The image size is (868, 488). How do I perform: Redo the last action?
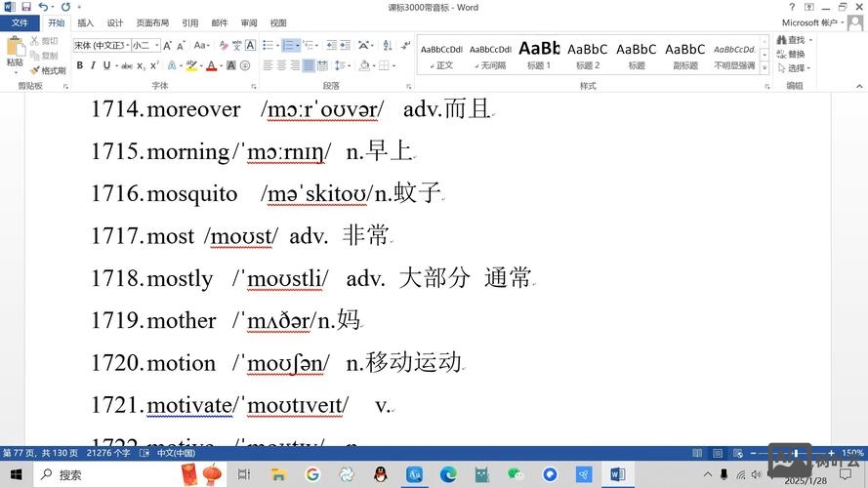click(x=65, y=7)
